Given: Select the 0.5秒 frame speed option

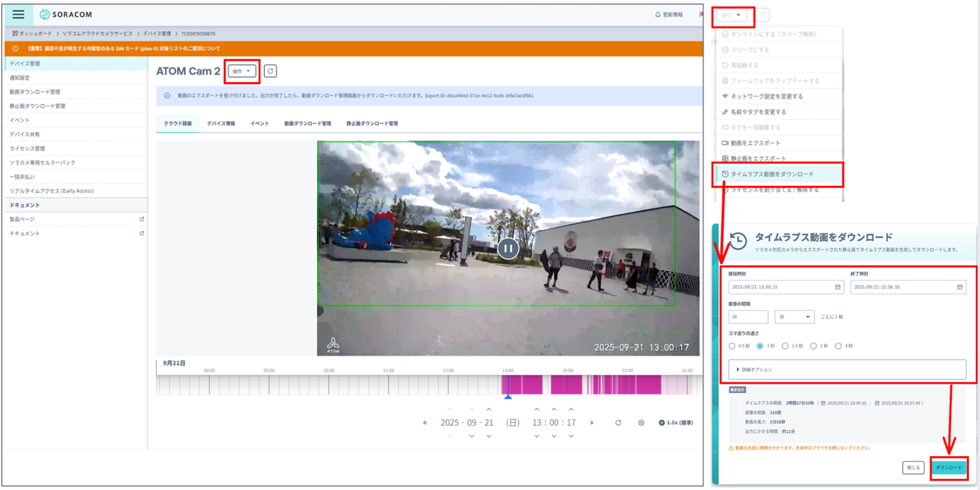Looking at the screenshot, I should tap(732, 346).
